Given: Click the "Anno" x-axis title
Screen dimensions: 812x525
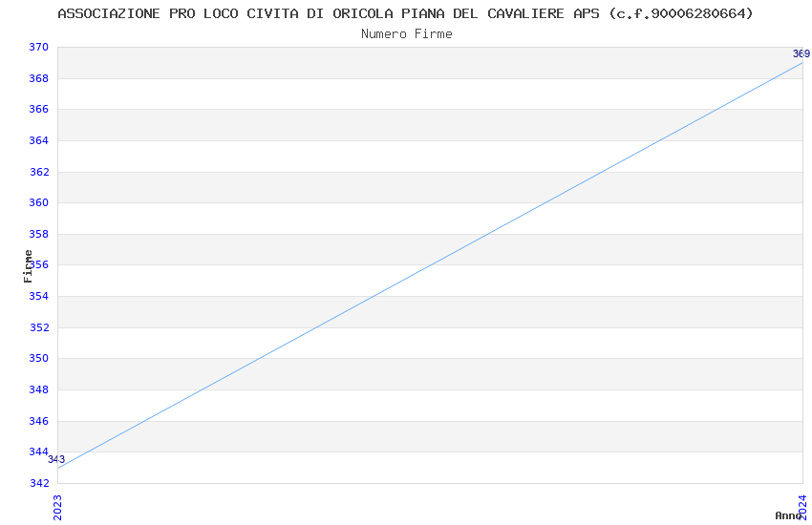Looking at the screenshot, I should [788, 515].
